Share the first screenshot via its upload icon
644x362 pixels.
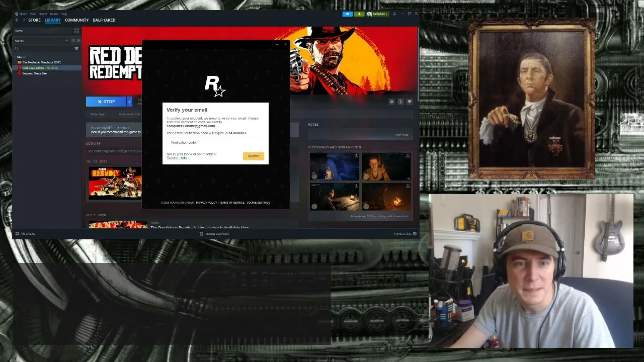click(357, 156)
